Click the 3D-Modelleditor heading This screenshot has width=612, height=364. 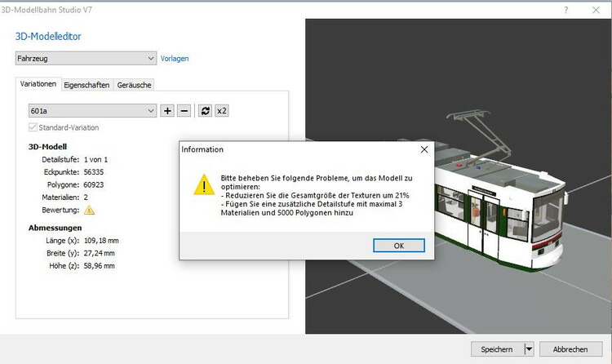coord(48,37)
